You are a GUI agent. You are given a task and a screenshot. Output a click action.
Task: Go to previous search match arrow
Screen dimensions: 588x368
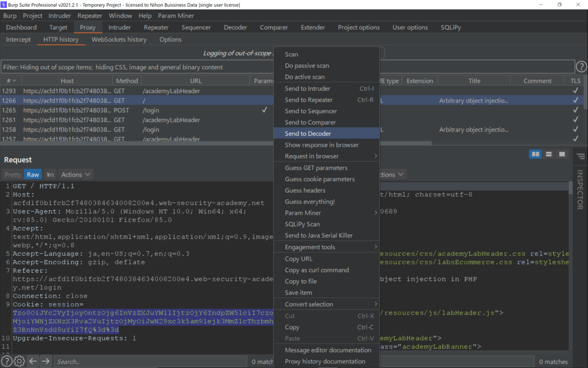[x=33, y=362]
